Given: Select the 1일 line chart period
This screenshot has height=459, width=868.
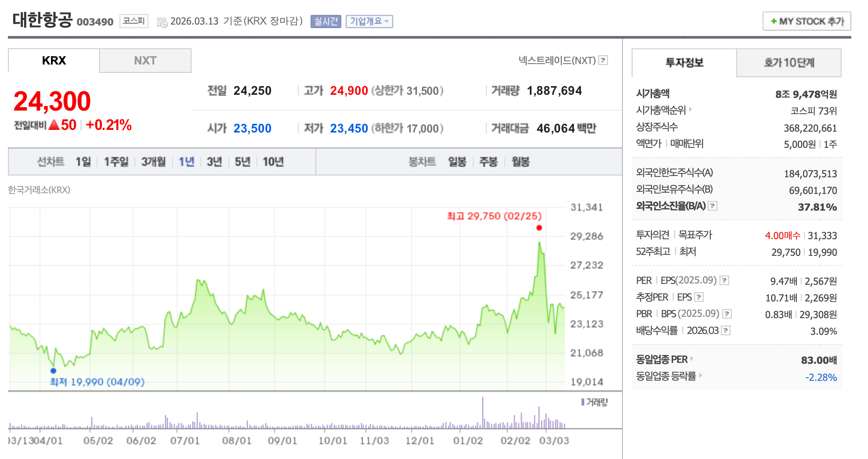Looking at the screenshot, I should click(x=83, y=162).
